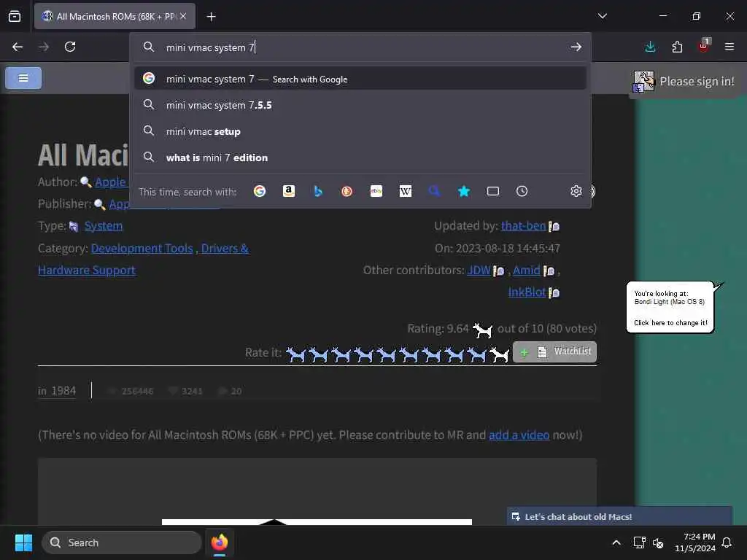Go back to previous page
The height and width of the screenshot is (560, 747).
pyautogui.click(x=18, y=47)
